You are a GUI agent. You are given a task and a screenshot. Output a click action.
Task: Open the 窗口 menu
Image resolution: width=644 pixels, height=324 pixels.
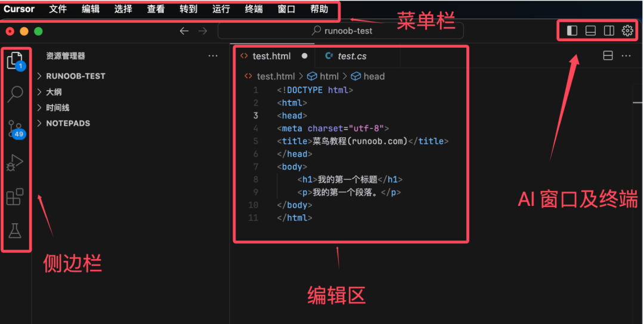(x=287, y=9)
